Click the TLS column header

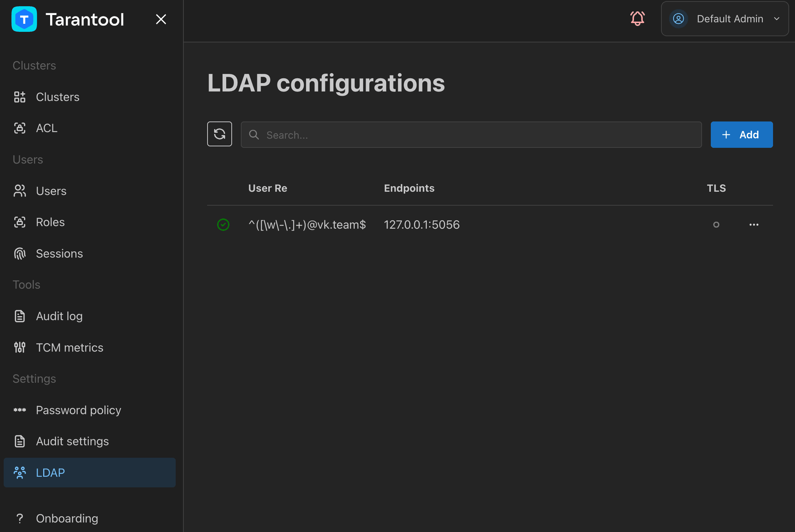[x=716, y=188]
